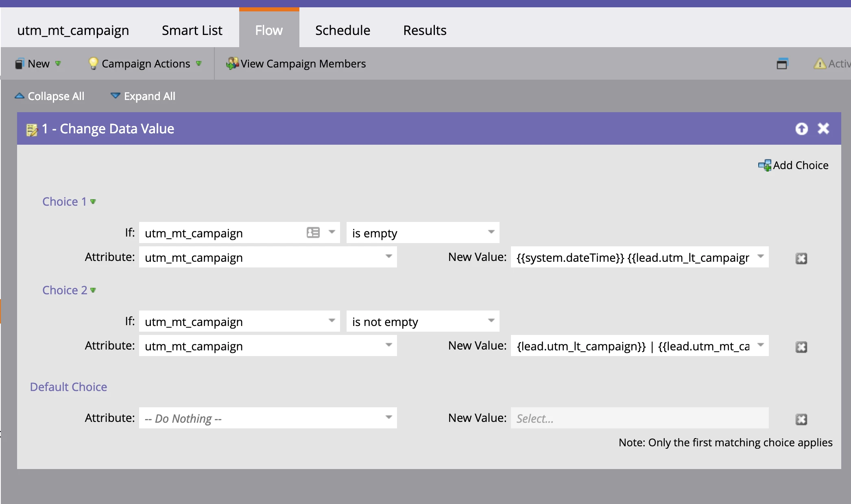The image size is (851, 504).
Task: Open the Results tab
Action: tap(425, 30)
